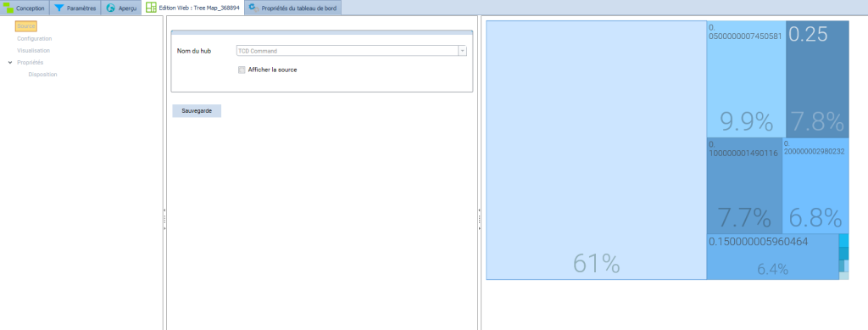Click the Paramètres funnel icon
The image size is (868, 330).
tap(59, 8)
